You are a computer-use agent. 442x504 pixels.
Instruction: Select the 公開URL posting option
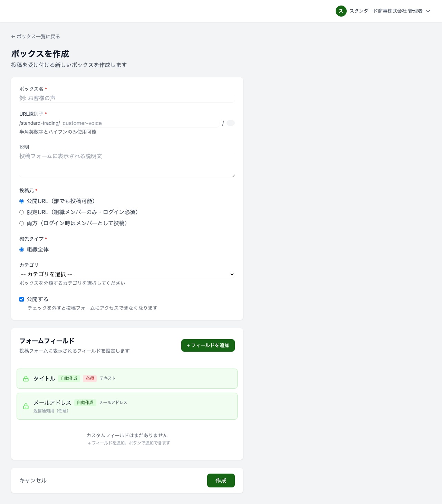tap(21, 201)
